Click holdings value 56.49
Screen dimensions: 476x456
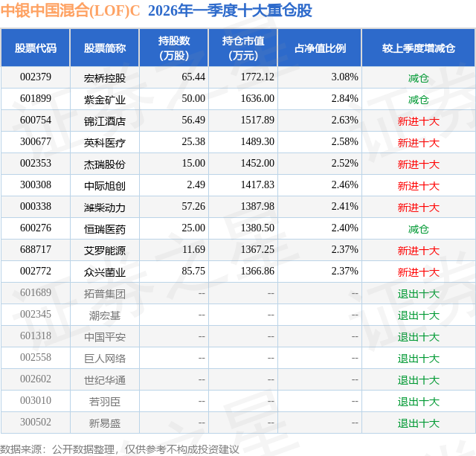193,120
